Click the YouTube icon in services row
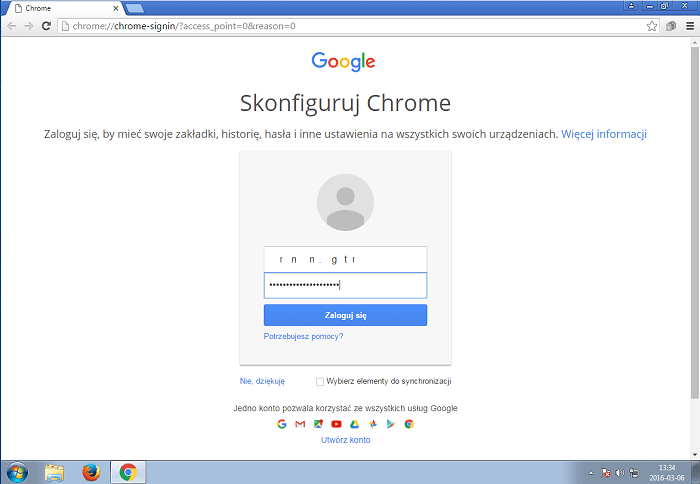 [336, 424]
